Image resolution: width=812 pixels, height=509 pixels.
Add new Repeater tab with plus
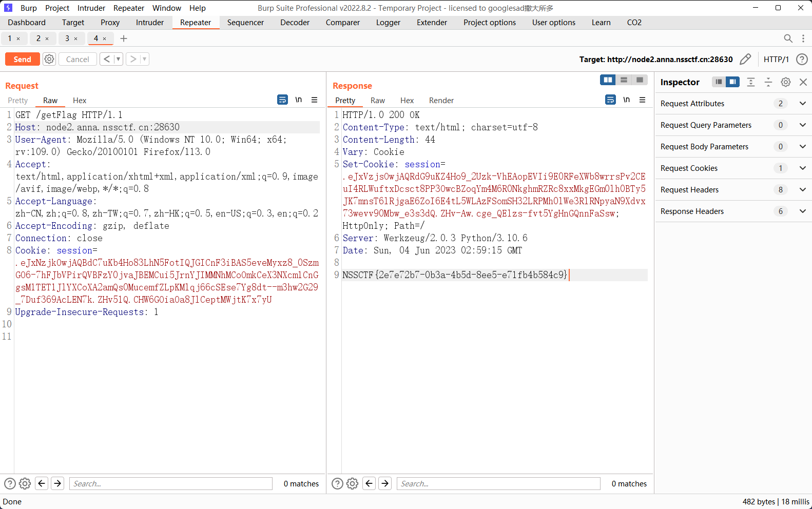coord(124,38)
